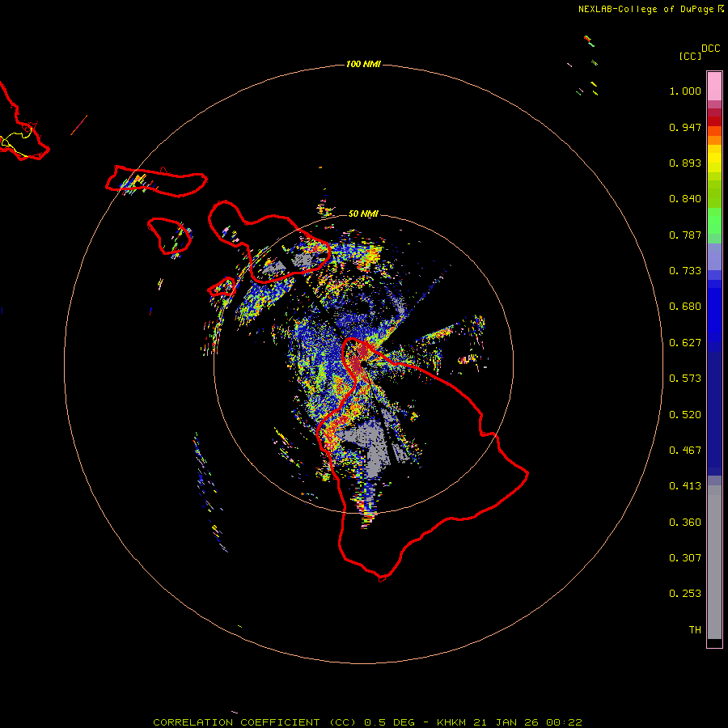Click the 00:22 timestamp in caption
Image resolution: width=728 pixels, height=728 pixels.
coord(564,722)
